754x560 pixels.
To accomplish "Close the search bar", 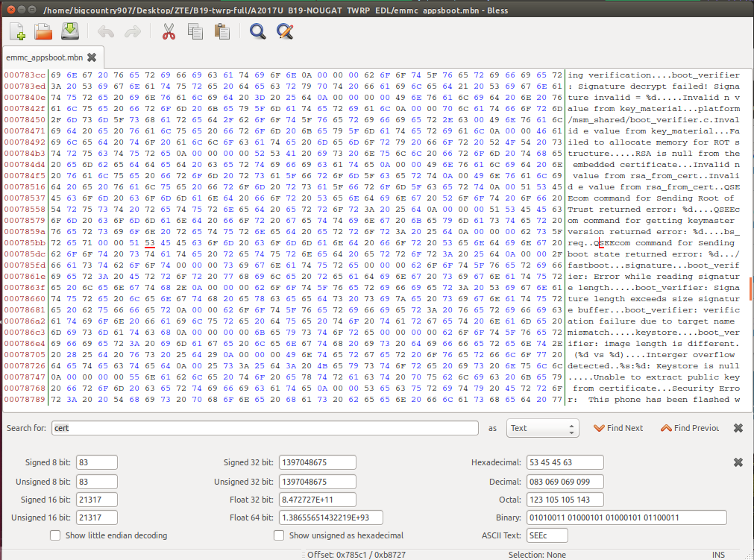I will 738,428.
